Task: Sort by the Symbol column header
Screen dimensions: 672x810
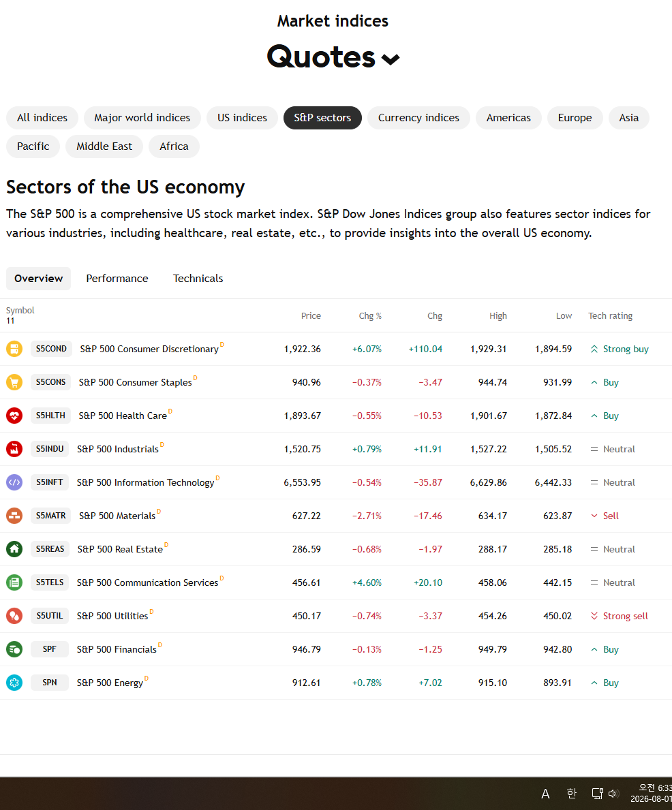Action: [x=20, y=311]
